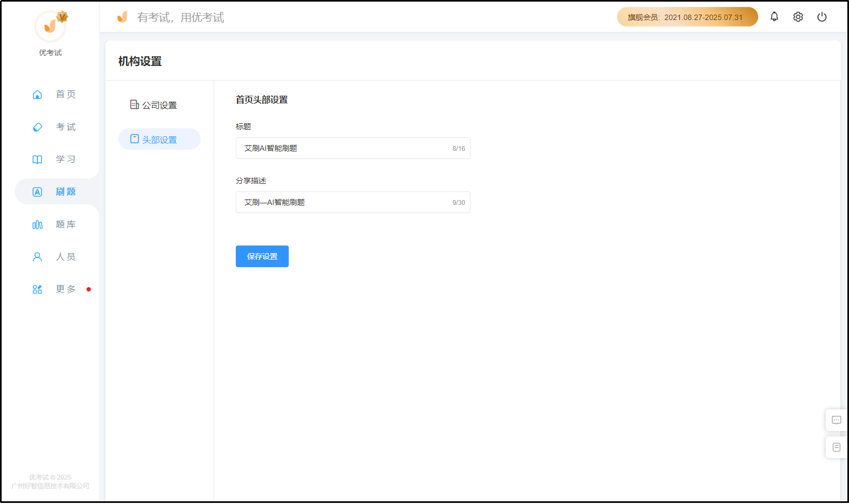Click the 机构设置 page heading
Screen dimensions: 849x504
pyautogui.click(x=140, y=61)
